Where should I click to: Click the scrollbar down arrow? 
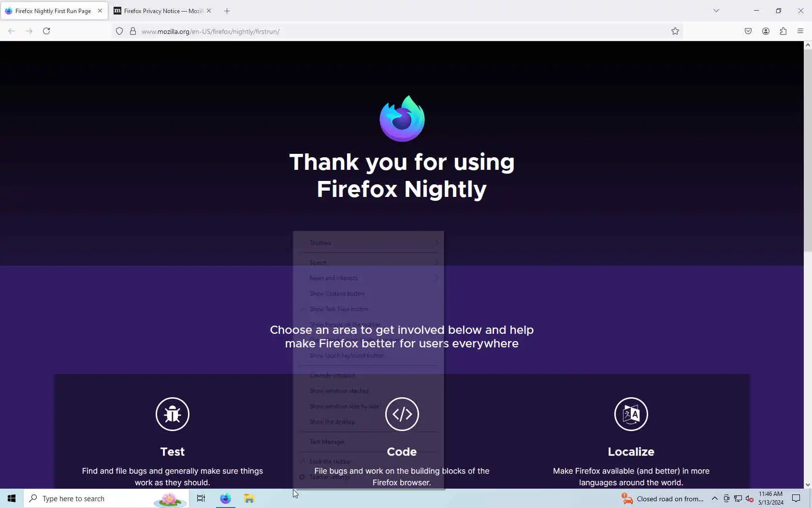tap(808, 485)
